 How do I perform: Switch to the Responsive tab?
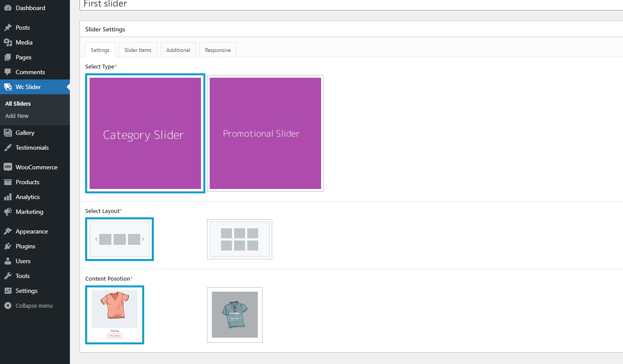click(x=218, y=50)
